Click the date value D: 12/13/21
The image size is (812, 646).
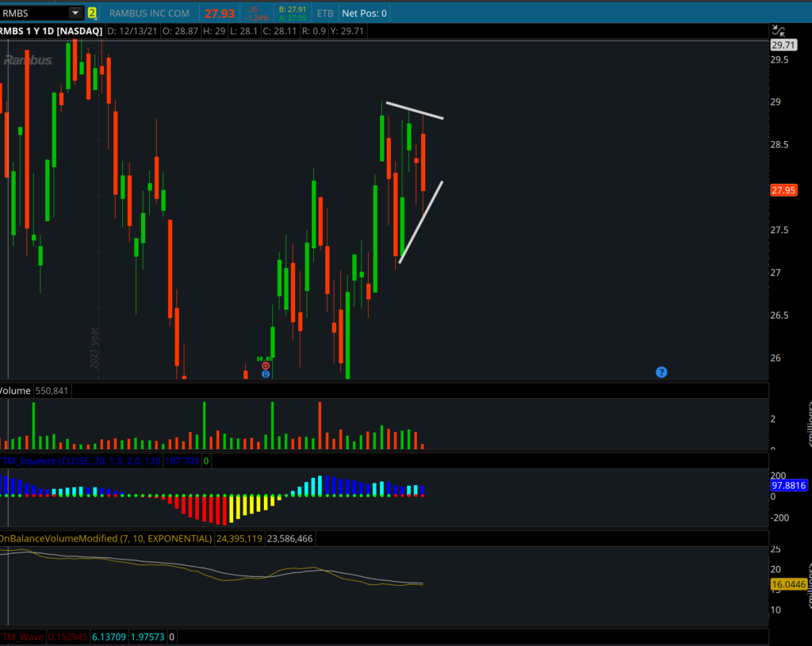tap(132, 31)
